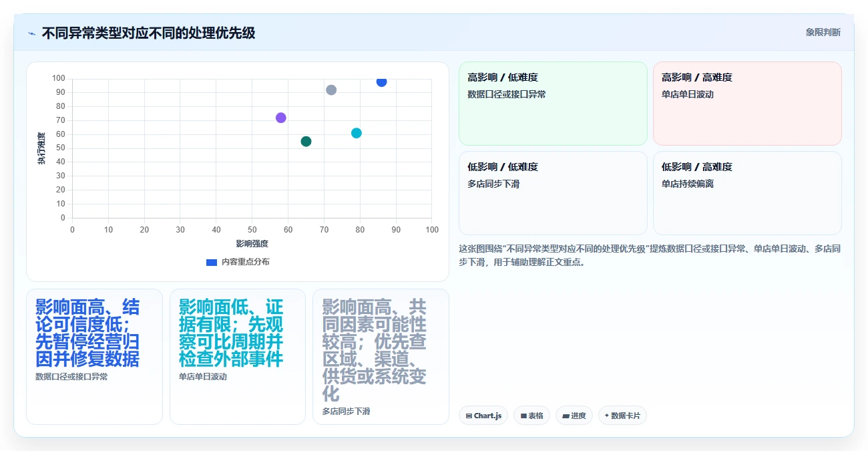
Task: Click the 多店同步下滑 label under gray card
Action: [346, 412]
